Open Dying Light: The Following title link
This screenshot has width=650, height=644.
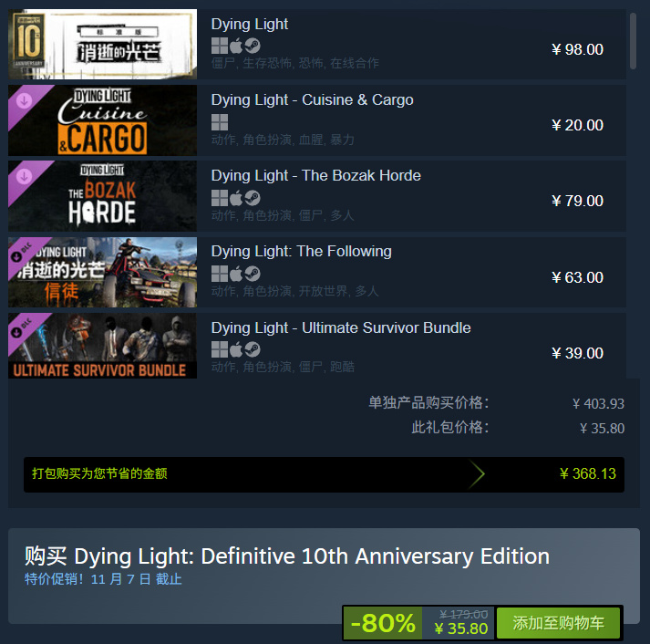(x=302, y=251)
